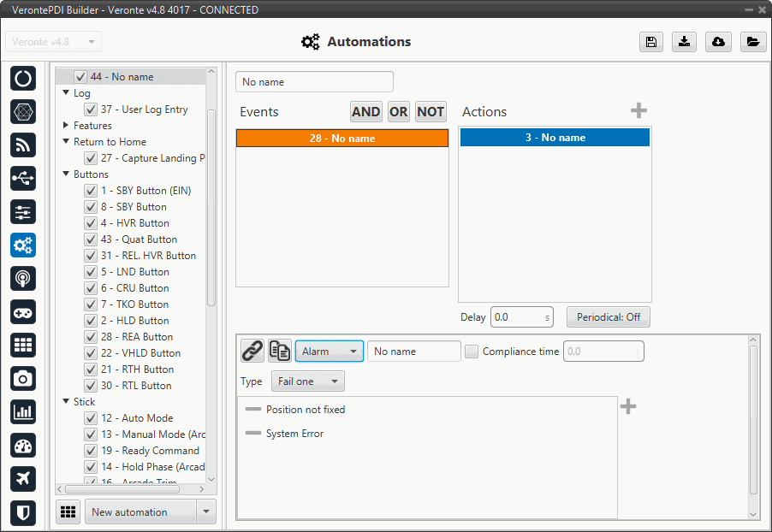Click the open folder icon
The width and height of the screenshot is (772, 532).
752,42
